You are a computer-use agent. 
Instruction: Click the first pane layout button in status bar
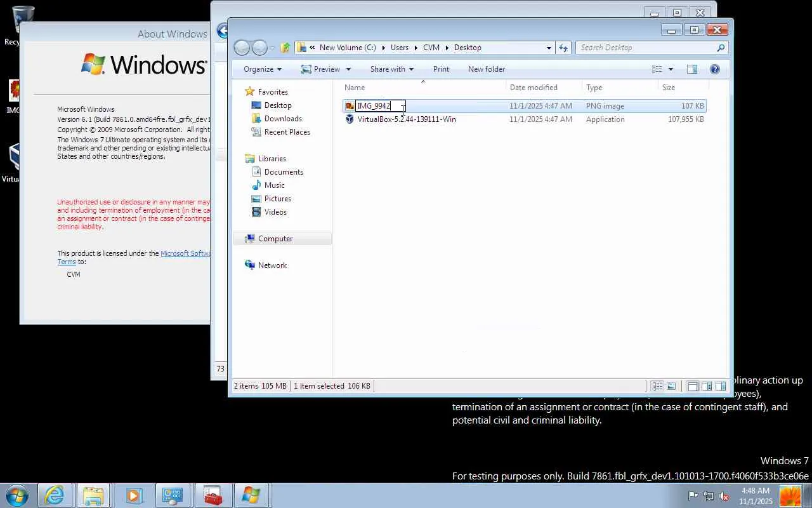[x=692, y=386]
